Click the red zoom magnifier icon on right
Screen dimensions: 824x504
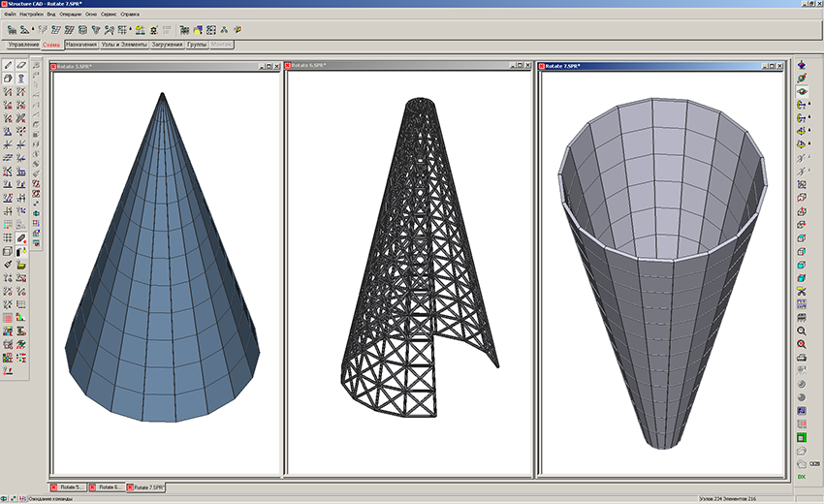pos(802,344)
